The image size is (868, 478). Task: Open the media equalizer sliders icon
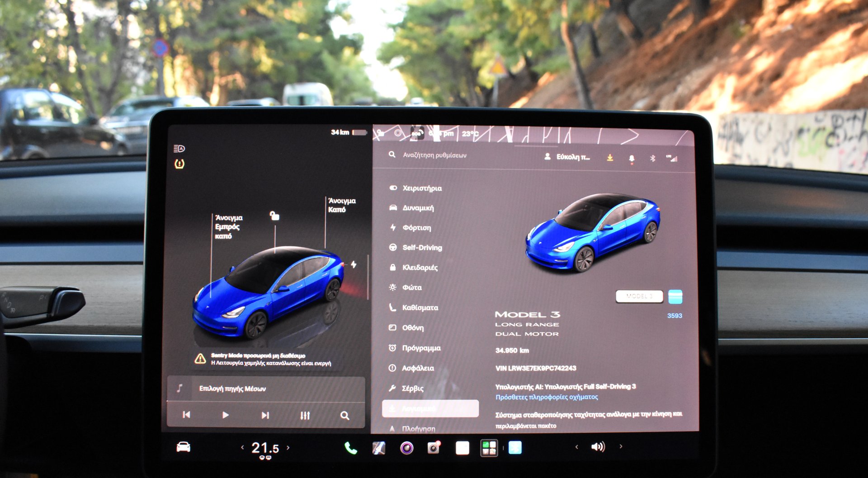coord(305,415)
